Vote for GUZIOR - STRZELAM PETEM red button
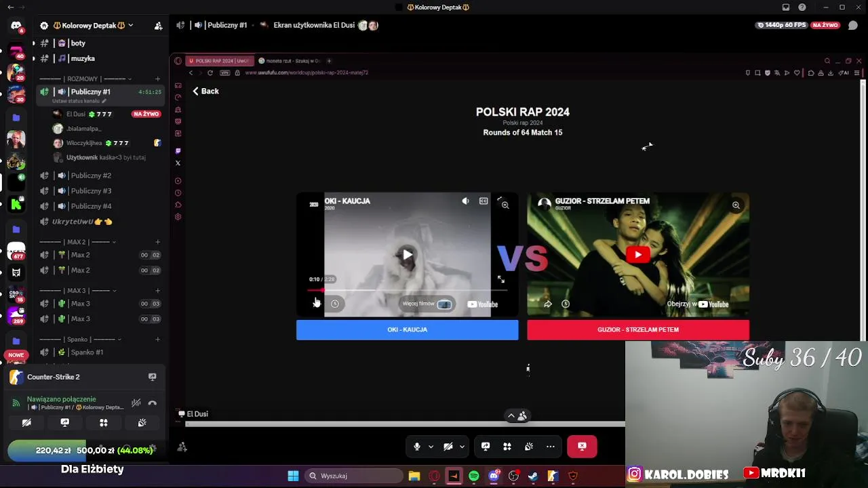 [638, 329]
